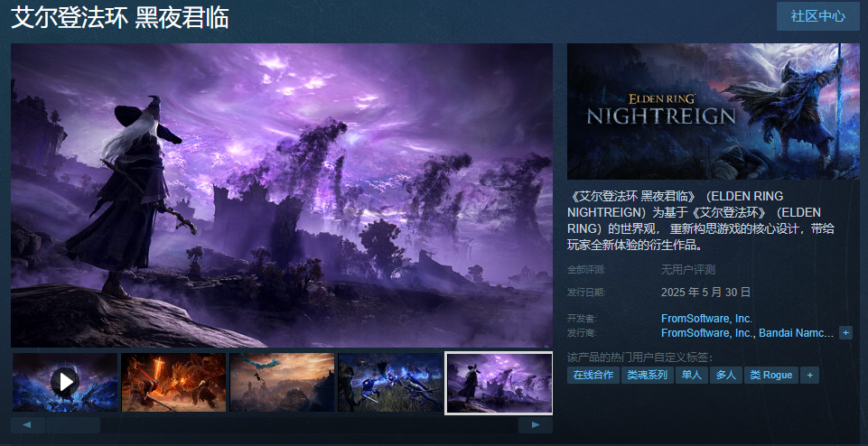Click the game description paragraph
Screen dimensions: 868x446
[x=702, y=220]
